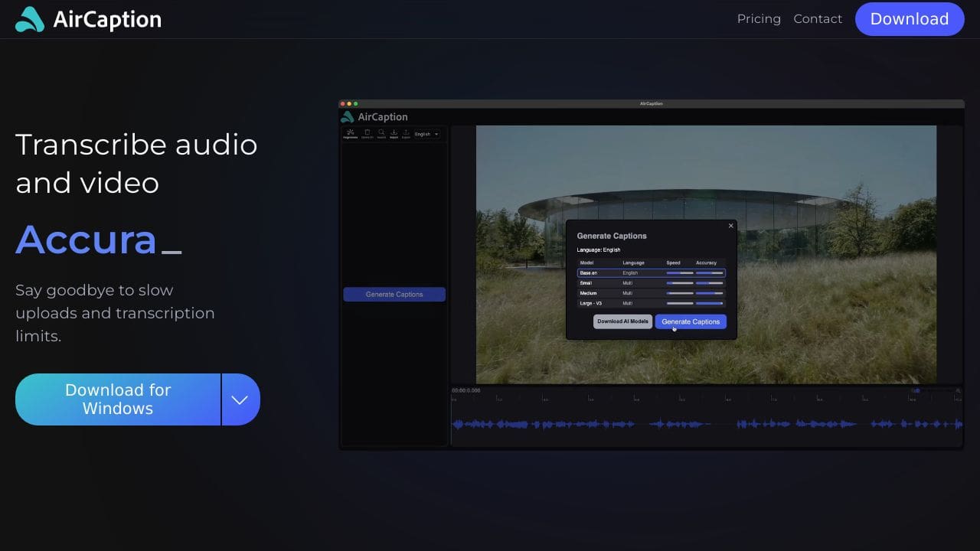Click the audio waveform in the timeline
980x551 pixels.
[x=707, y=424]
